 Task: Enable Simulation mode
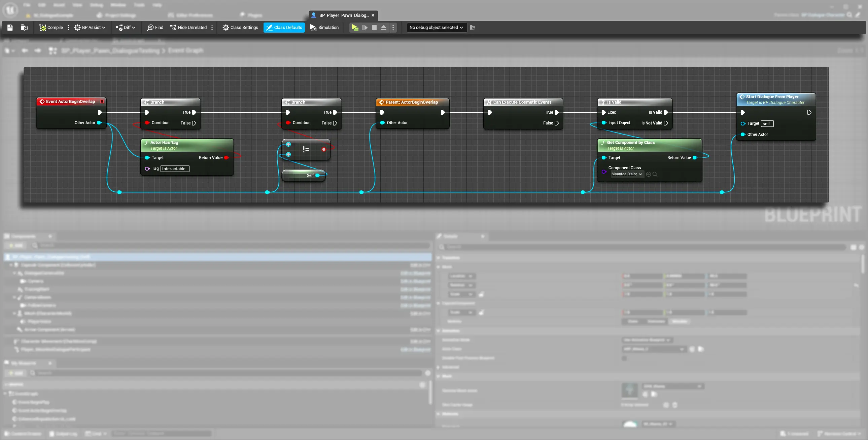coord(324,28)
